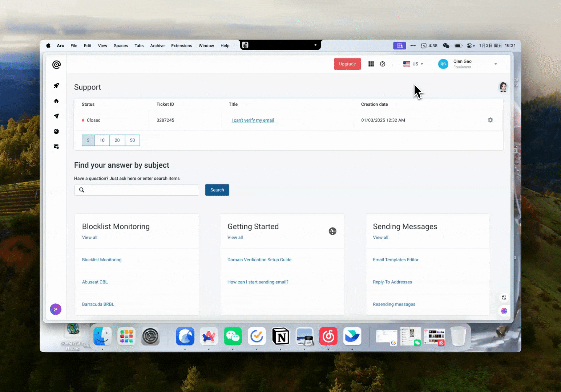Open the File menu
This screenshot has height=392, width=561.
[x=74, y=46]
